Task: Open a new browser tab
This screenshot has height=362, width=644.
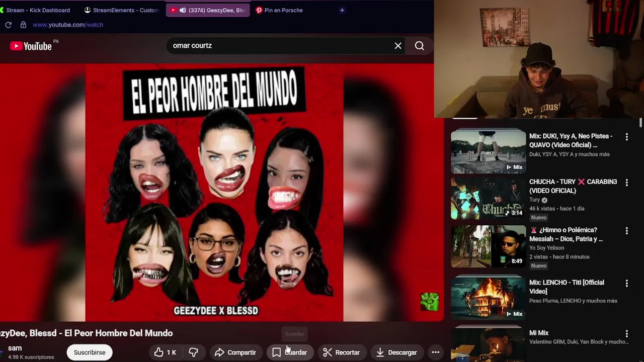Action: [342, 10]
